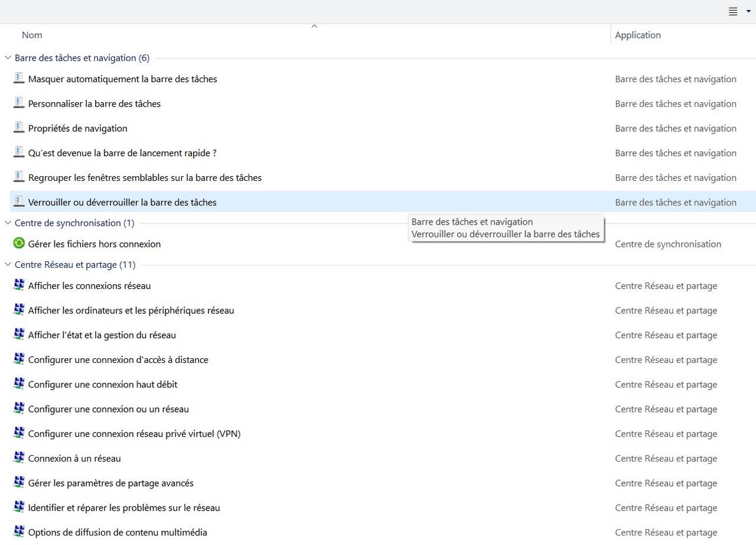Click the network icon beside the VPN connection entry

[x=18, y=433]
